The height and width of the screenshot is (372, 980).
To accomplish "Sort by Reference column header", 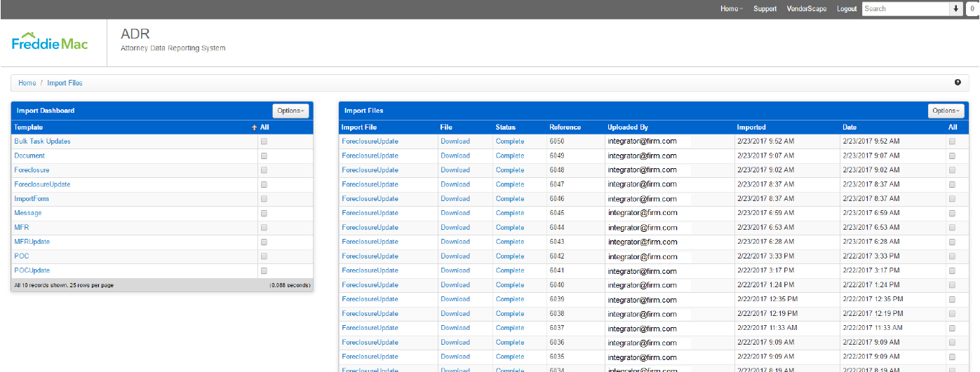I will 565,128.
